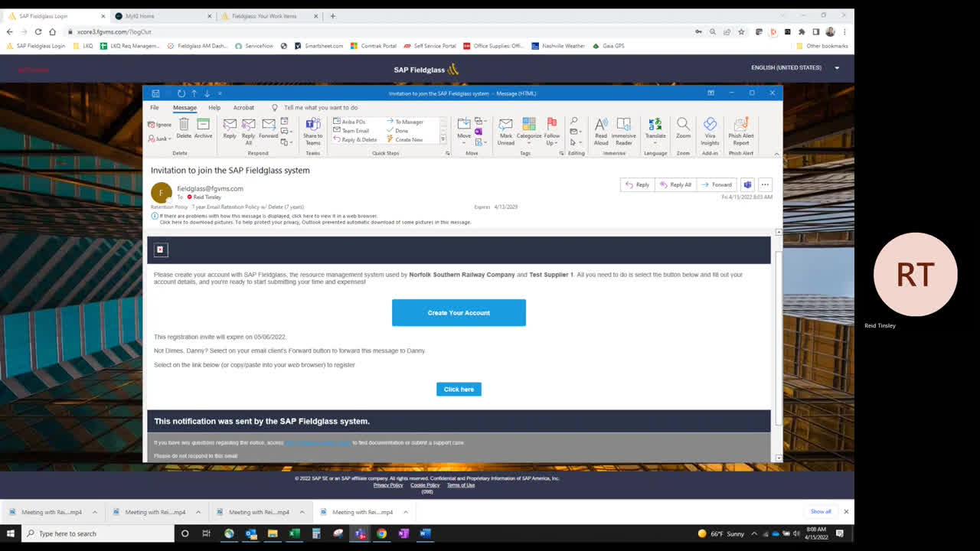Click the 'Click here' register button
Screen dimensions: 980x551
[x=459, y=390]
